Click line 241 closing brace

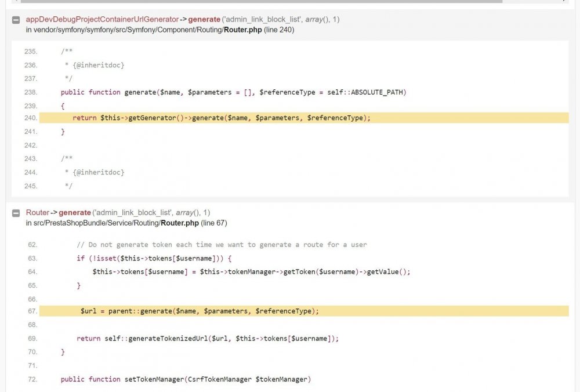click(63, 132)
